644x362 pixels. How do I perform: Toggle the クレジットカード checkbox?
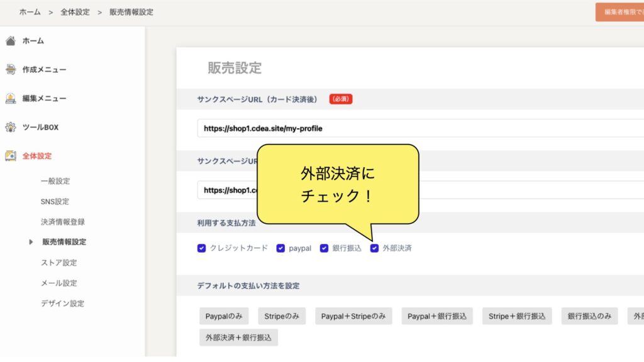[x=202, y=248]
